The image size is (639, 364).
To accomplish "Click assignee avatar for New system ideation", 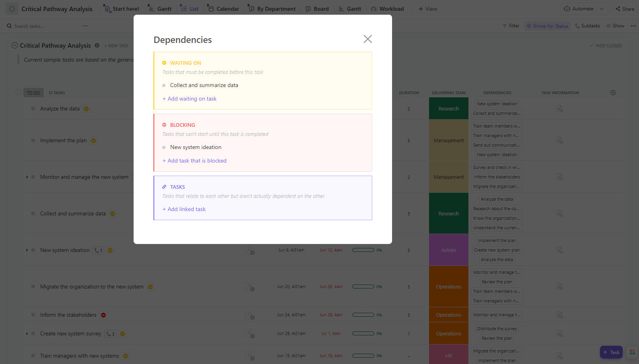I will click(x=250, y=250).
